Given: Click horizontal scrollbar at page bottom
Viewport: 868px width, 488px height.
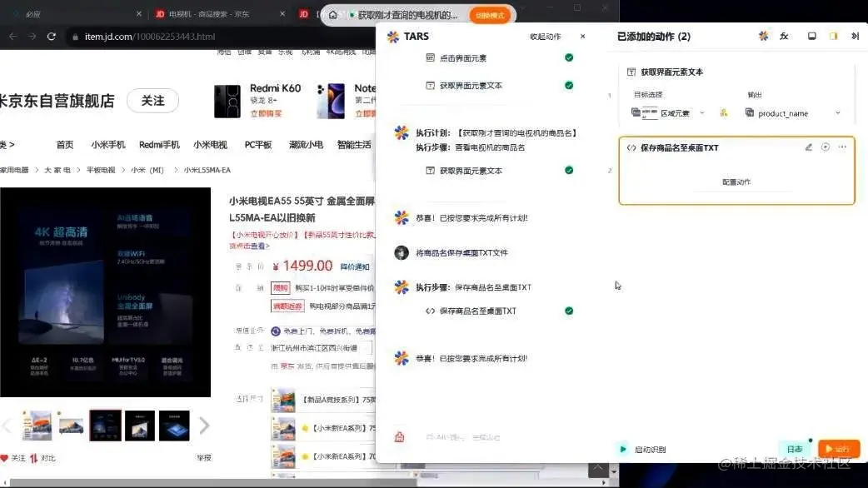Looking at the screenshot, I should click(x=213, y=482).
